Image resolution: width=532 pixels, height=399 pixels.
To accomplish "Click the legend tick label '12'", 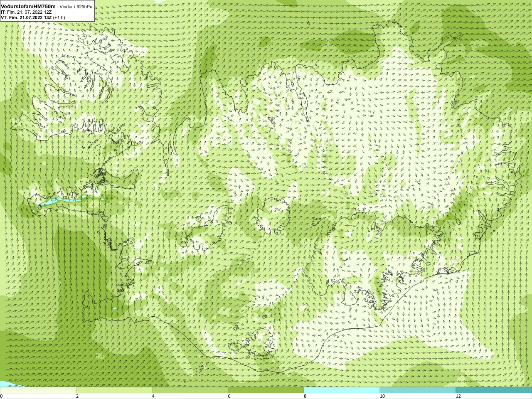I will pos(458,396).
